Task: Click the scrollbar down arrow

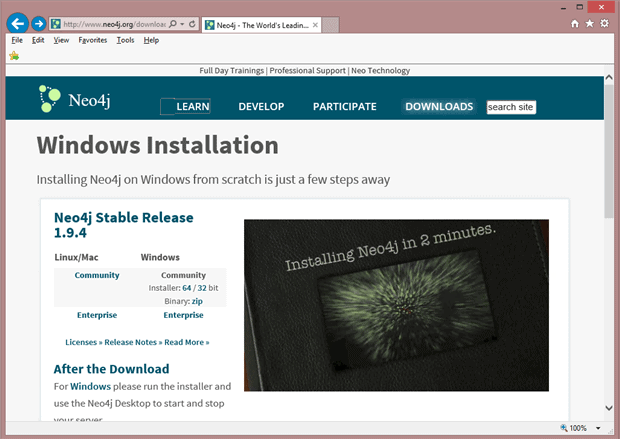Action: [x=609, y=408]
